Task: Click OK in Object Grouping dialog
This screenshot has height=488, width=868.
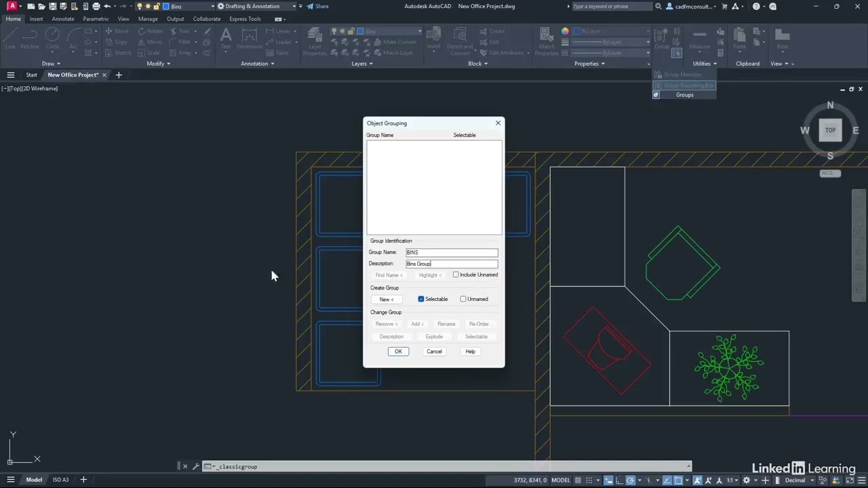Action: click(398, 351)
